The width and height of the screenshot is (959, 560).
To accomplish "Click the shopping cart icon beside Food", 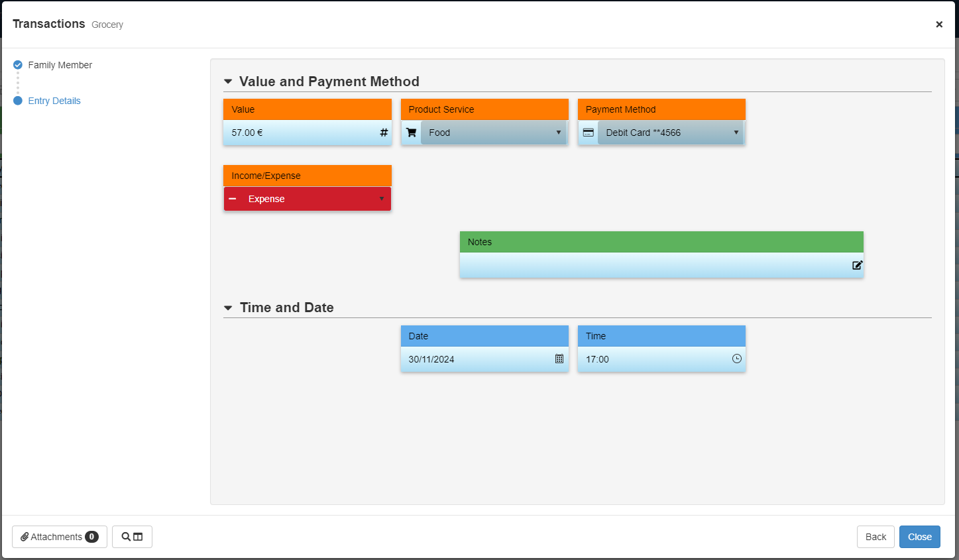I will tap(411, 133).
